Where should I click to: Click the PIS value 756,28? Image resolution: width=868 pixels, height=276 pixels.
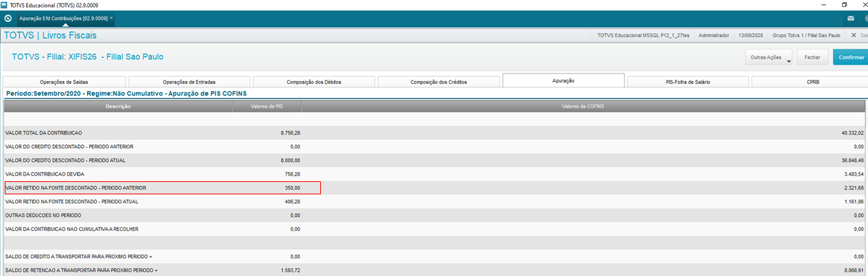(293, 174)
